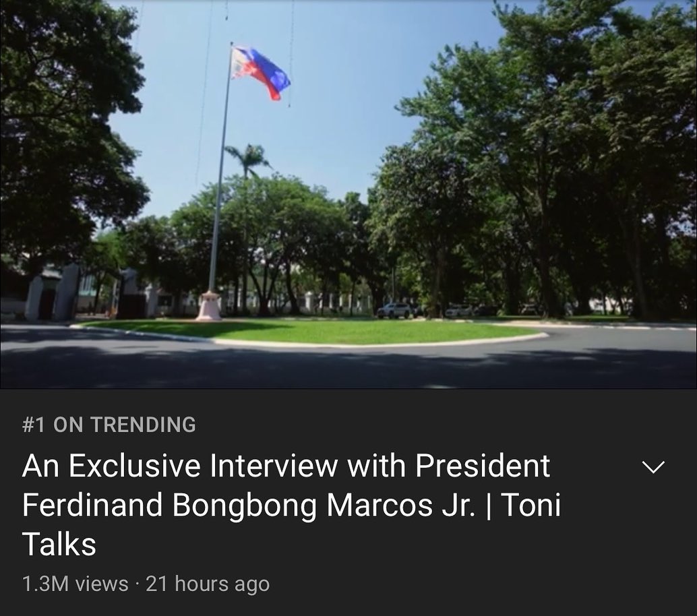Screen dimensions: 697x616
Task: Click the white parked car in video
Action: 394,311
